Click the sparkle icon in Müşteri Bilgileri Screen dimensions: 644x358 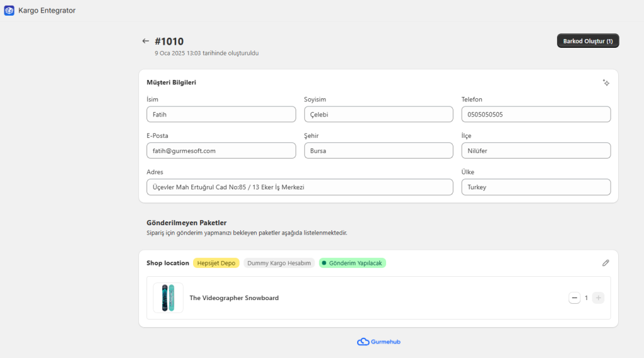(x=606, y=82)
